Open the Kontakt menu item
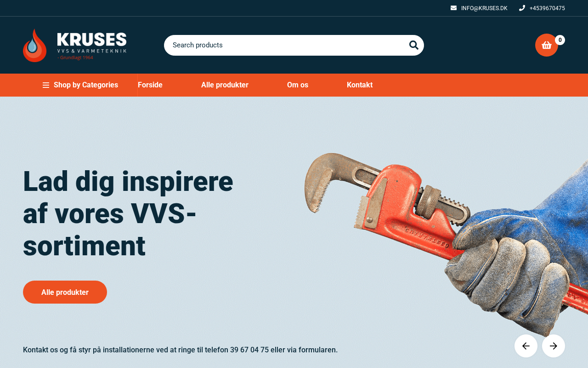 [x=360, y=85]
